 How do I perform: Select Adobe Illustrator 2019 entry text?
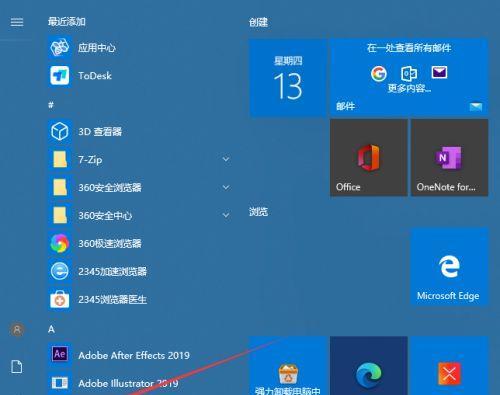click(128, 383)
